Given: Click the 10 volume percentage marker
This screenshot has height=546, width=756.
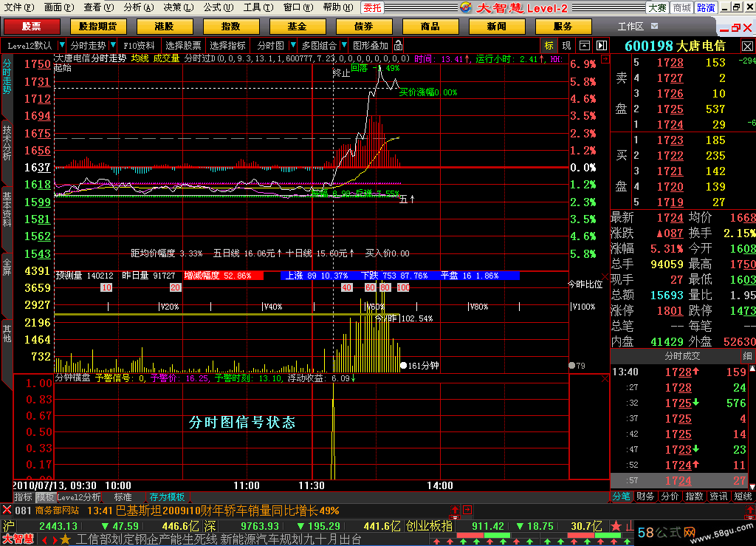Looking at the screenshot, I should pos(106,287).
